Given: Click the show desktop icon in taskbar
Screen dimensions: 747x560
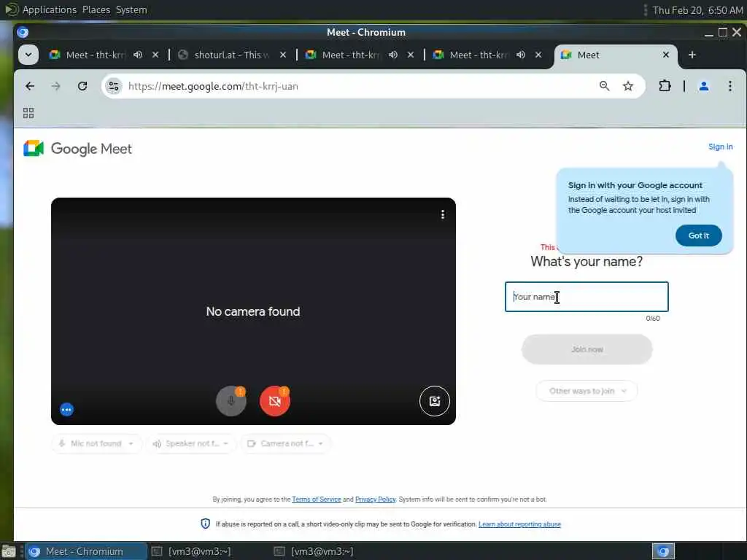Looking at the screenshot, I should [x=8, y=551].
